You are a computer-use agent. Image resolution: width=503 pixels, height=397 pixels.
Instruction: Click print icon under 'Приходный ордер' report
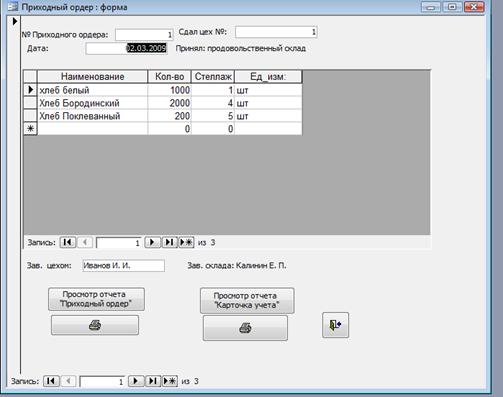95,325
